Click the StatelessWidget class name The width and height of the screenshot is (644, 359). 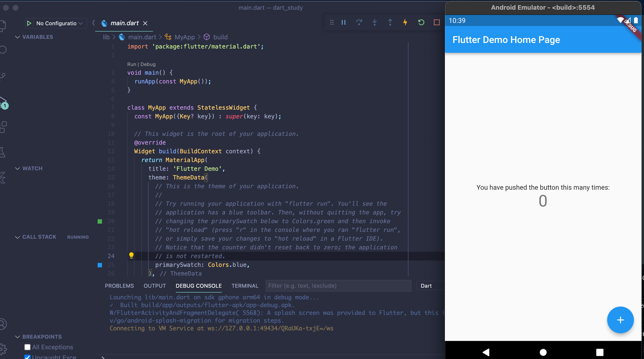223,107
